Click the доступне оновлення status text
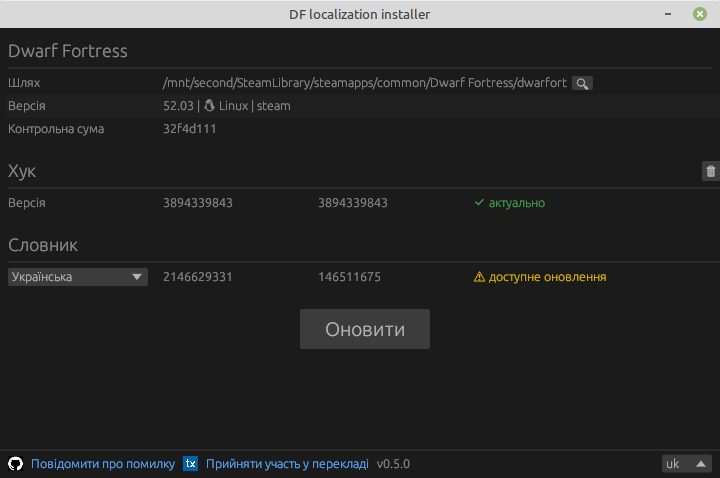 pyautogui.click(x=547, y=277)
